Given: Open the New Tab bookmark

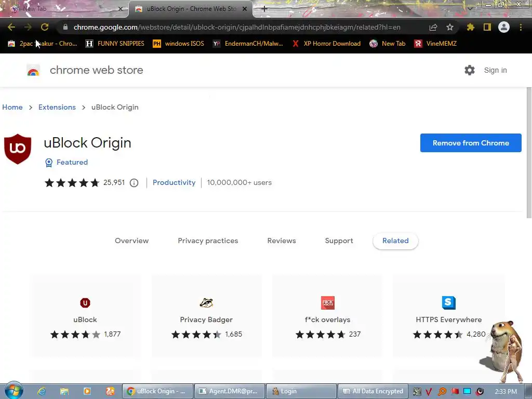Looking at the screenshot, I should tap(388, 44).
